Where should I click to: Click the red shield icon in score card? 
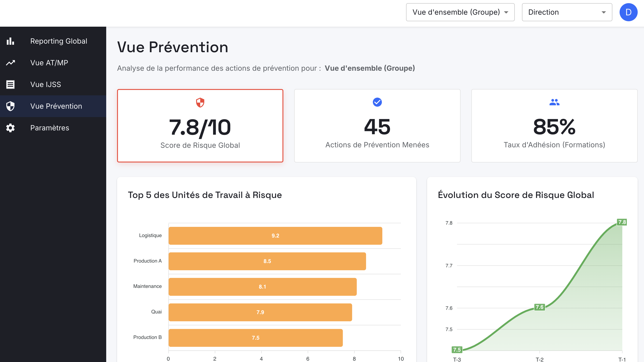pos(200,103)
